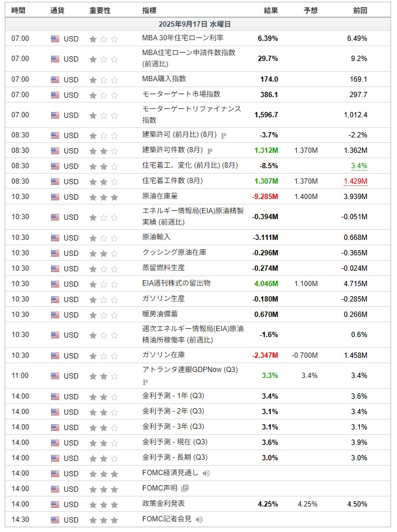Open the 住宅着工、変化 (前月比) (8月) indicator
397x532 pixels.
click(x=190, y=165)
